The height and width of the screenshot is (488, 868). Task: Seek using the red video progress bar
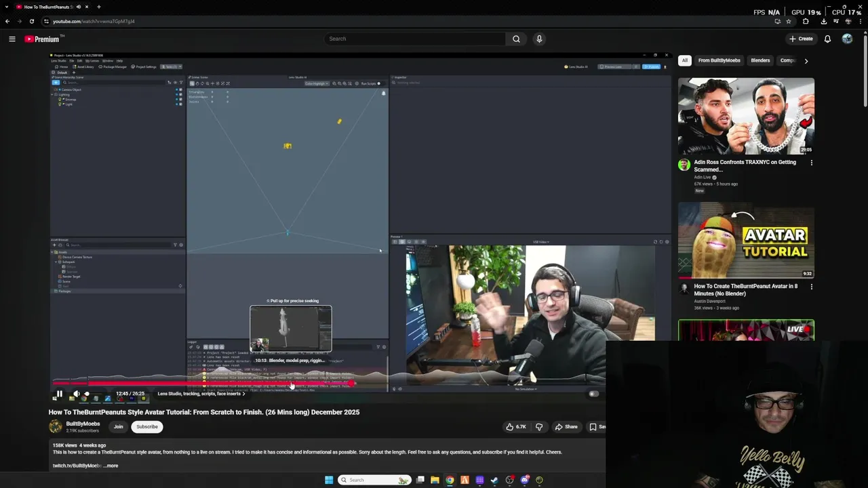[x=203, y=384]
